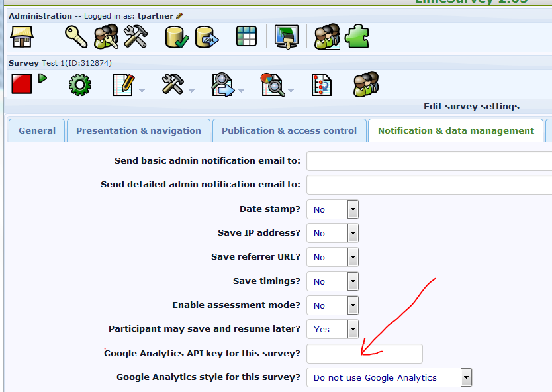Click the gold key icon
The height and width of the screenshot is (392, 552).
pos(76,37)
